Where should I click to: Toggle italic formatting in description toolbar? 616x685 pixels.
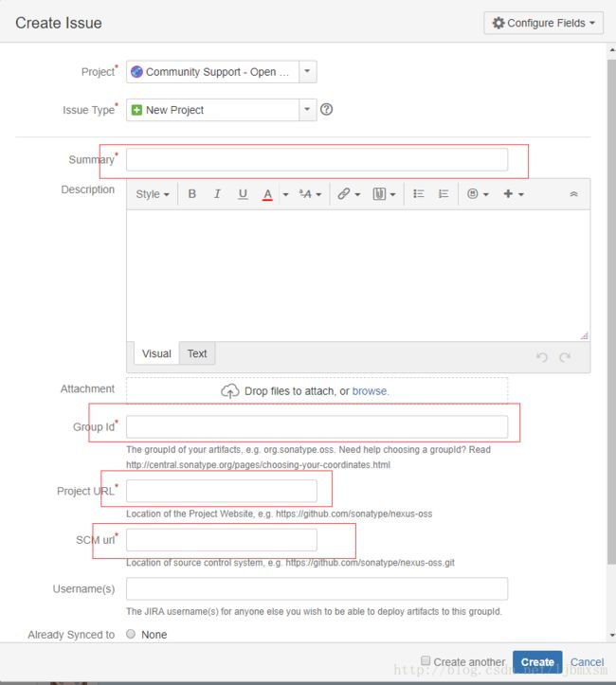pyautogui.click(x=217, y=194)
